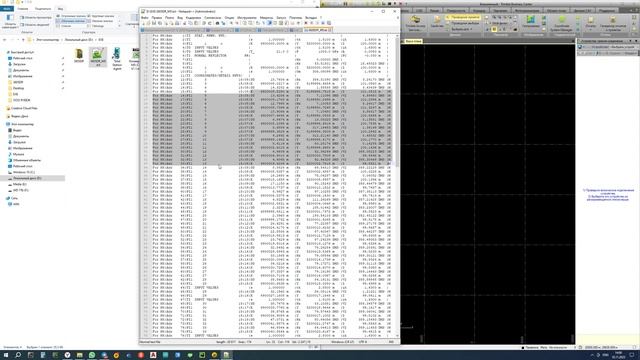The image size is (640, 360).
Task: Select the active yellow-highlighted document tab in Notepad++
Action: pos(317,30)
